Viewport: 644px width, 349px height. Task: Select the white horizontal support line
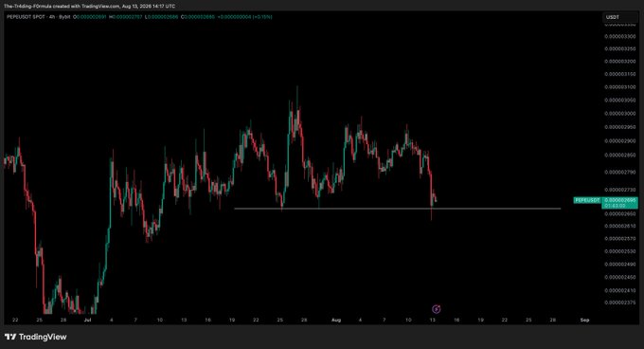coord(397,209)
